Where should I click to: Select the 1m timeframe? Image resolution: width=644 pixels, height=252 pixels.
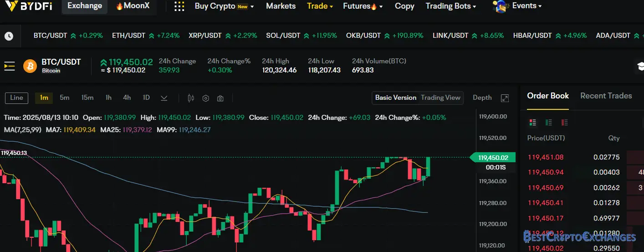(44, 98)
